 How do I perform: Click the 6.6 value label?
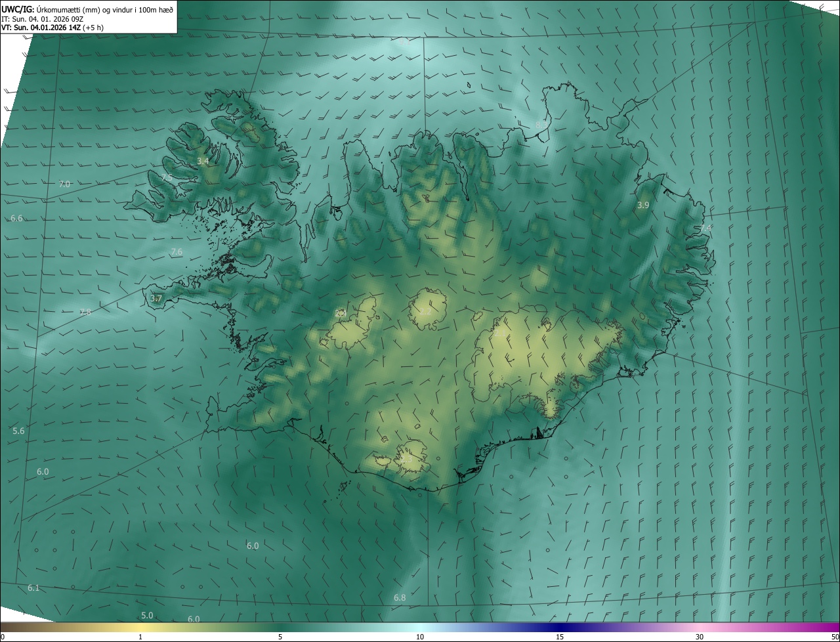[16, 218]
